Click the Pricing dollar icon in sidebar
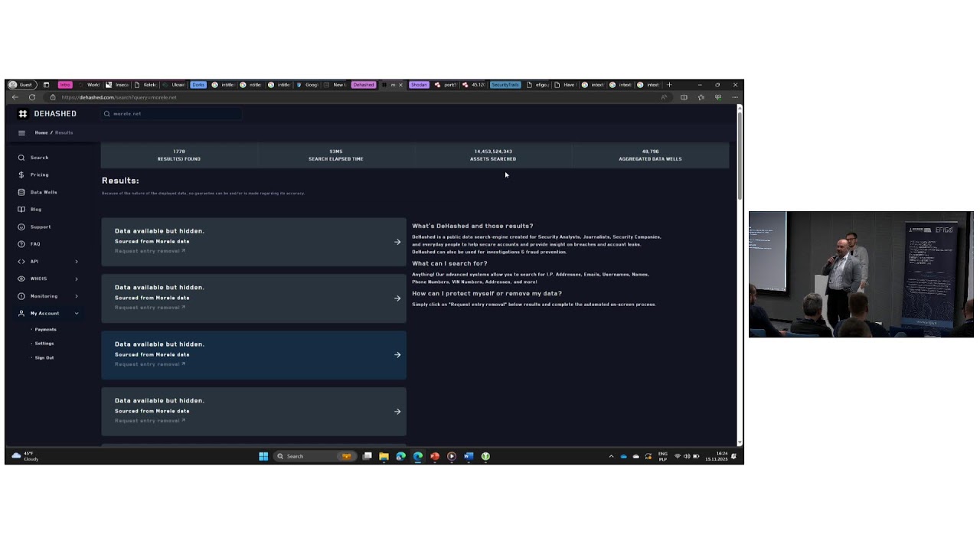980x551 pixels. 21,174
